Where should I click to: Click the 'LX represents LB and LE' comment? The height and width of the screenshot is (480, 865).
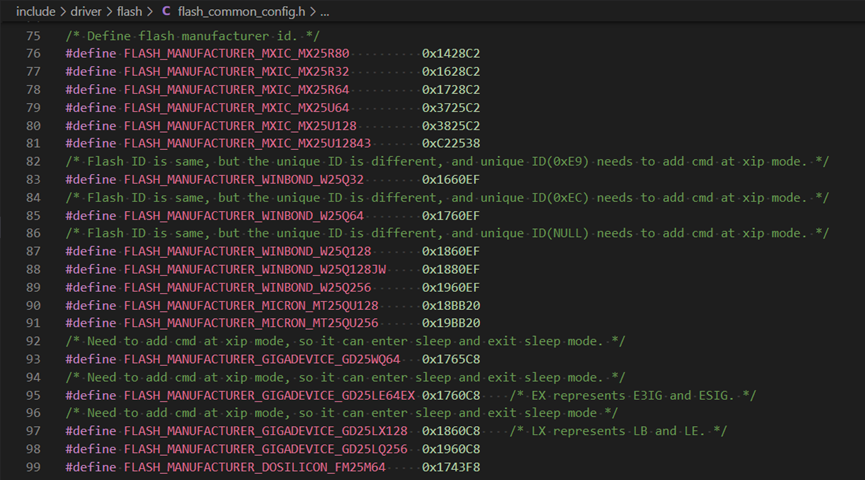coord(618,431)
